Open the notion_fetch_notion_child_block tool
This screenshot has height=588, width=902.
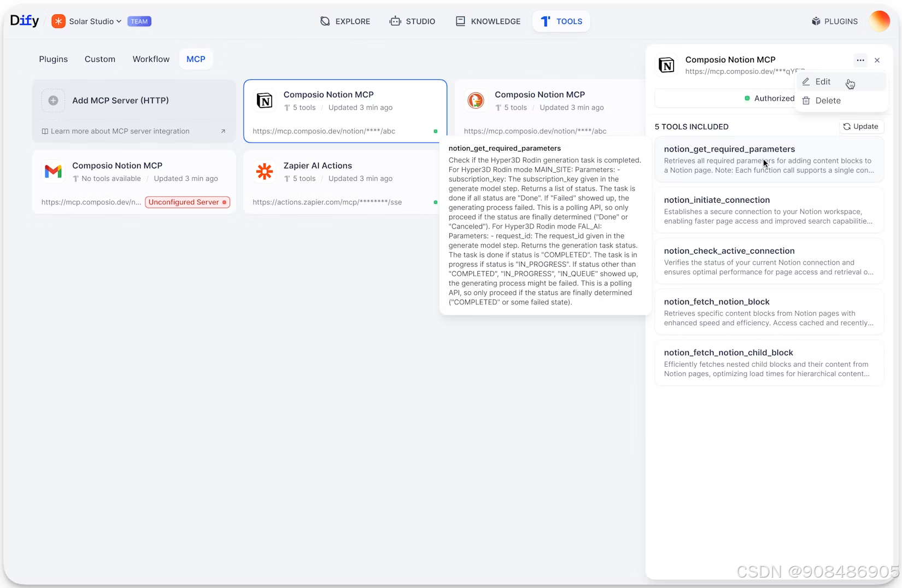[x=769, y=362]
